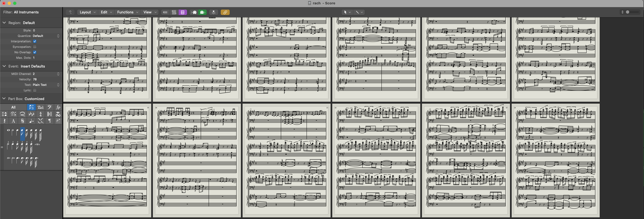The height and width of the screenshot is (219, 644).
Task: Pick the quarter note in the Part Box
Action: [x=17, y=133]
